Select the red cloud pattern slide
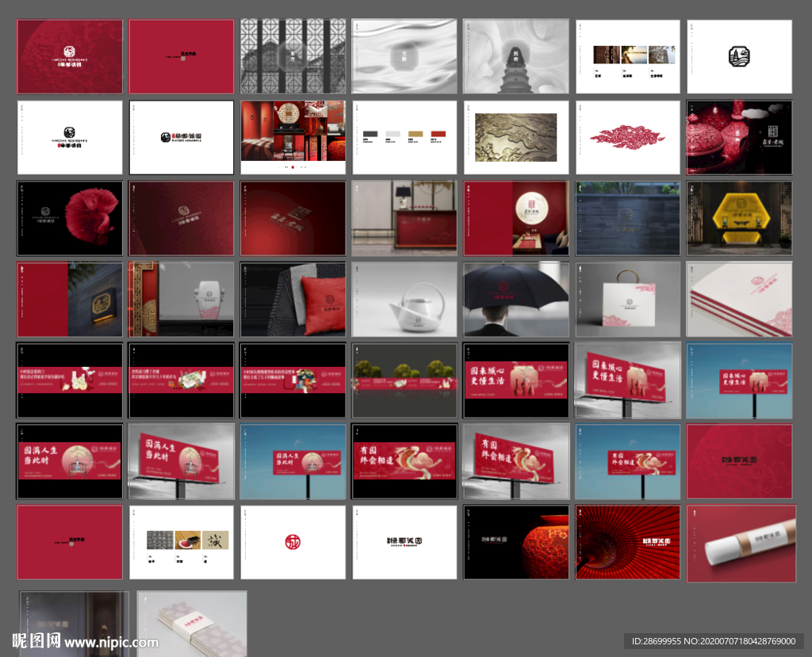This screenshot has height=657, width=812. click(x=628, y=137)
